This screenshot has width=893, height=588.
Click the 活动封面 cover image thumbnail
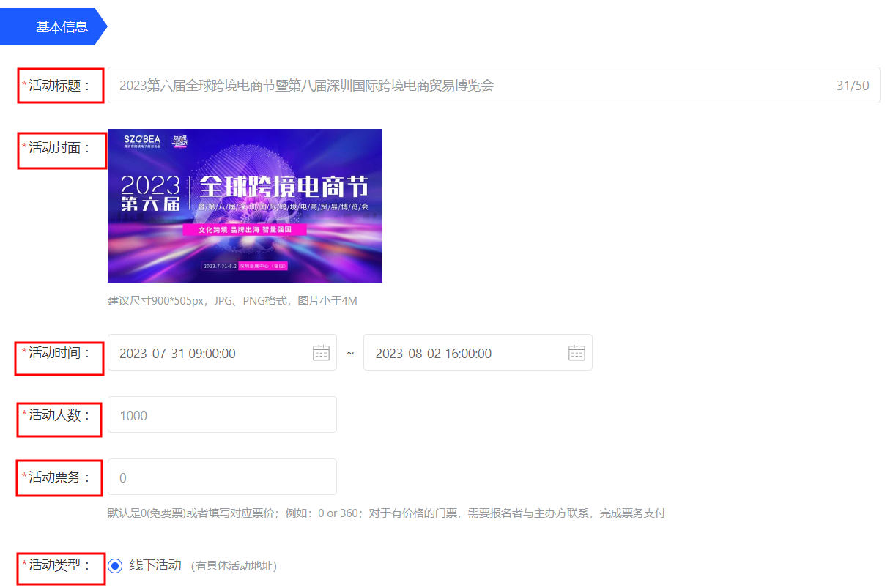pyautogui.click(x=245, y=206)
